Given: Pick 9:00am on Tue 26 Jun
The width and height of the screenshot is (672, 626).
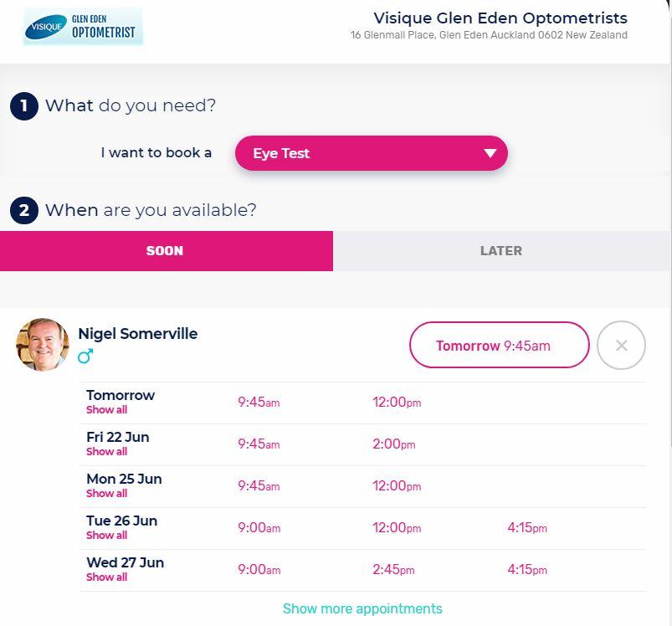Looking at the screenshot, I should pyautogui.click(x=259, y=528).
